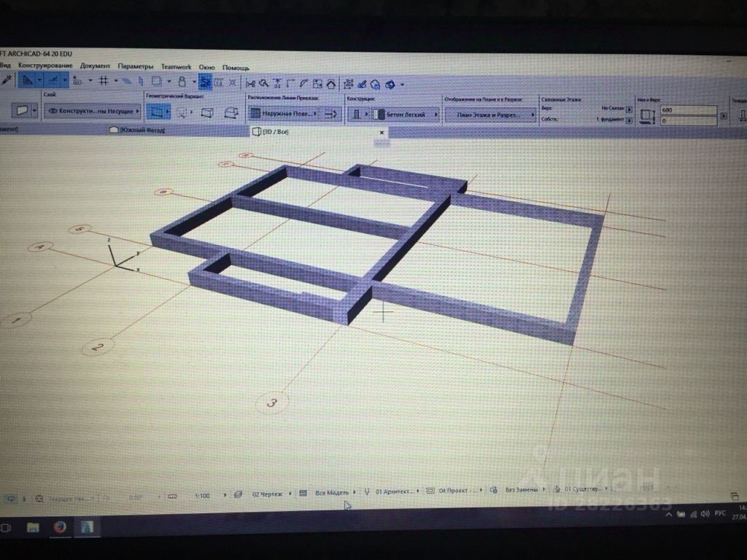The image size is (747, 560).
Task: Open File Explorer from the taskbar
Action: point(32,527)
